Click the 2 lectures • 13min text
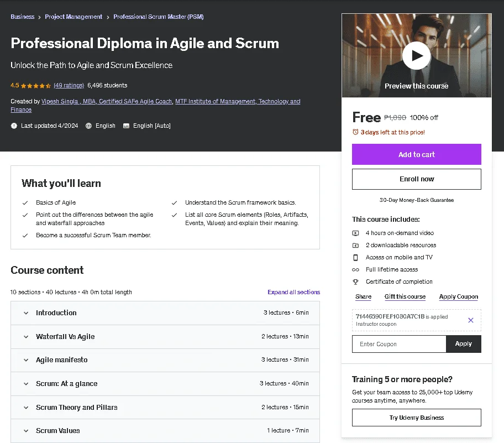This screenshot has width=504, height=443. point(285,336)
